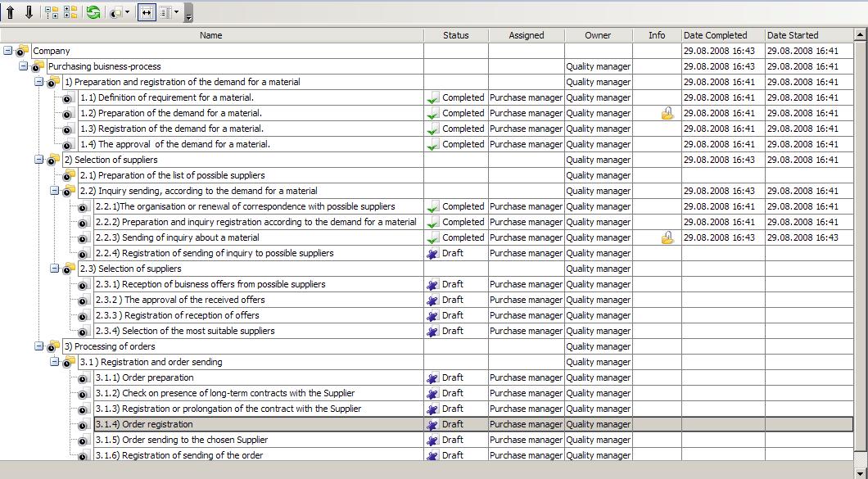Select '3.1.6) Registration of sending of the order'
Screen dimensions: 868x479
(179, 455)
